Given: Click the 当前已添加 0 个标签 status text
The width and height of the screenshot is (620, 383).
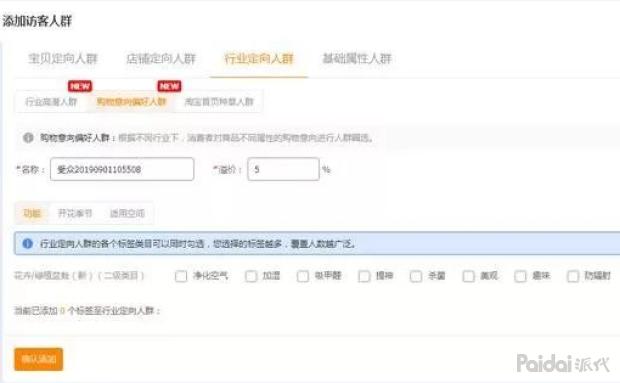Looking at the screenshot, I should (x=87, y=311).
